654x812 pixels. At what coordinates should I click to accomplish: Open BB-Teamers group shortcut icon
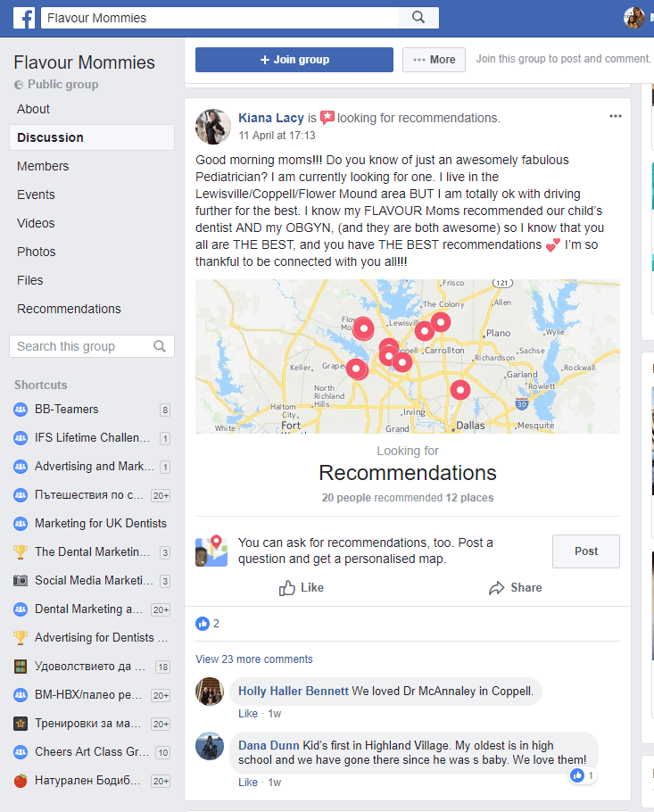coord(21,409)
